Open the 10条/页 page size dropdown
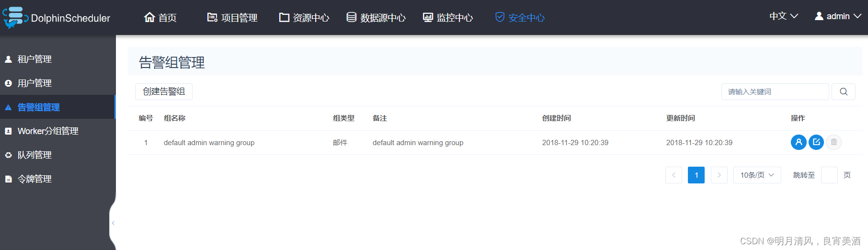This screenshot has width=868, height=250. tap(757, 175)
